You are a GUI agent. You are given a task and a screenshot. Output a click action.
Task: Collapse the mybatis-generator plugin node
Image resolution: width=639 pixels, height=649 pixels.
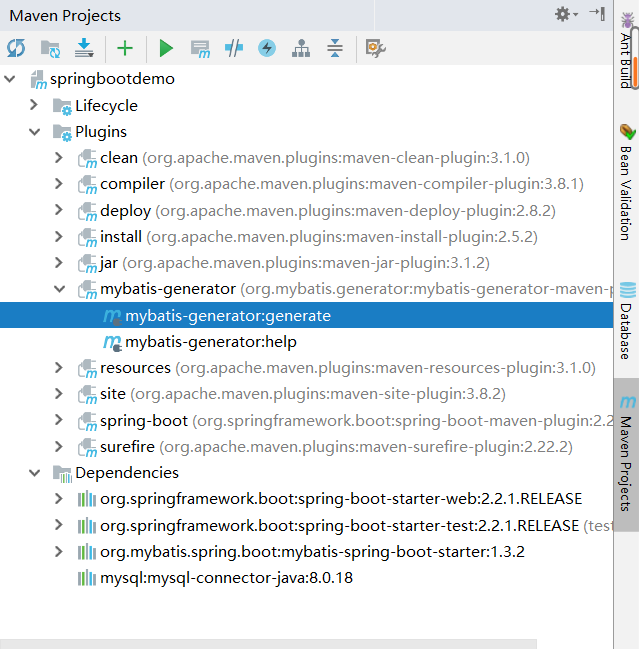point(60,289)
